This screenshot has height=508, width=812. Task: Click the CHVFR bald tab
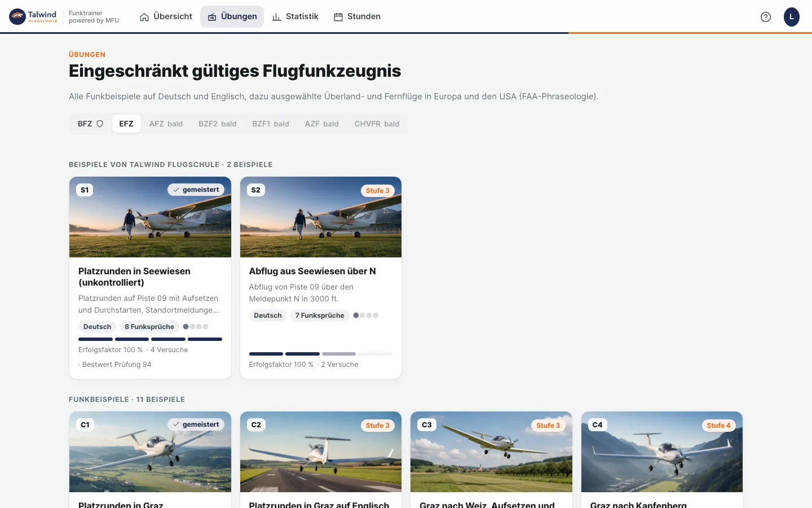[x=377, y=124]
